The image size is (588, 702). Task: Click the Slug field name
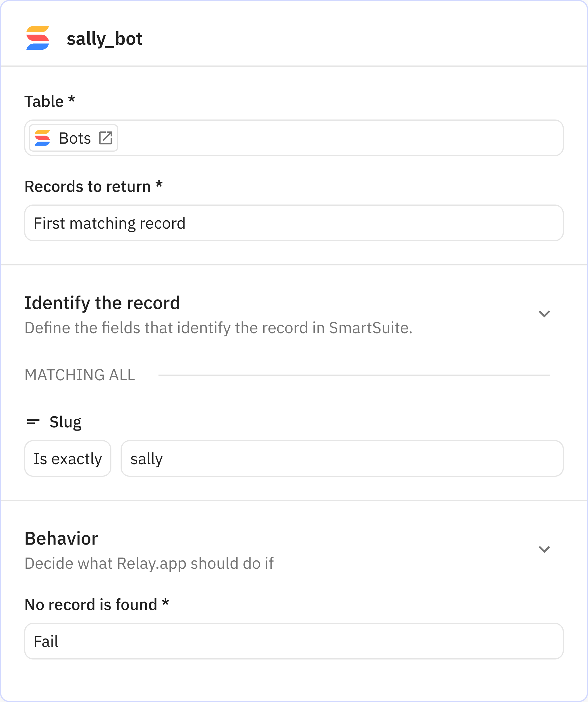(65, 422)
